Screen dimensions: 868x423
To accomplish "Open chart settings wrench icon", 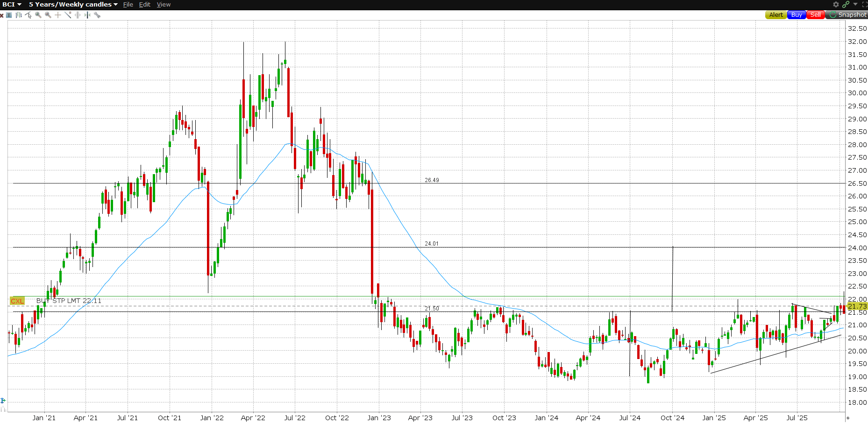I will click(x=97, y=15).
